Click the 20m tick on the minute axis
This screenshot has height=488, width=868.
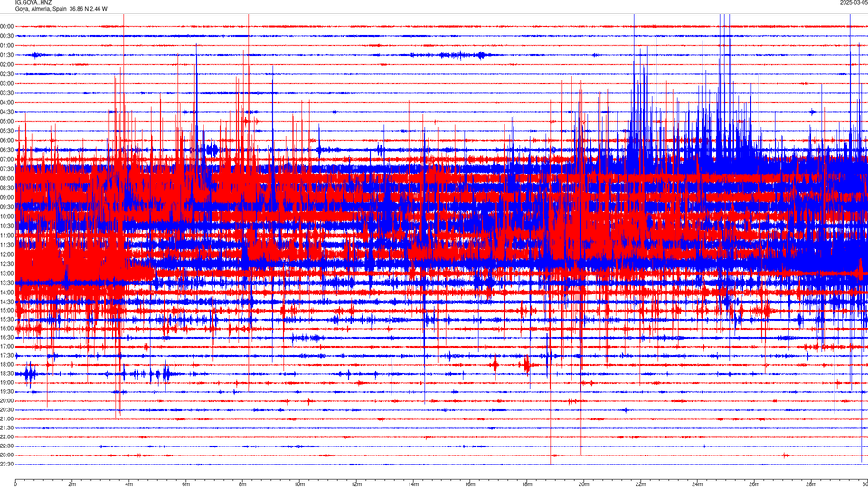583,484
